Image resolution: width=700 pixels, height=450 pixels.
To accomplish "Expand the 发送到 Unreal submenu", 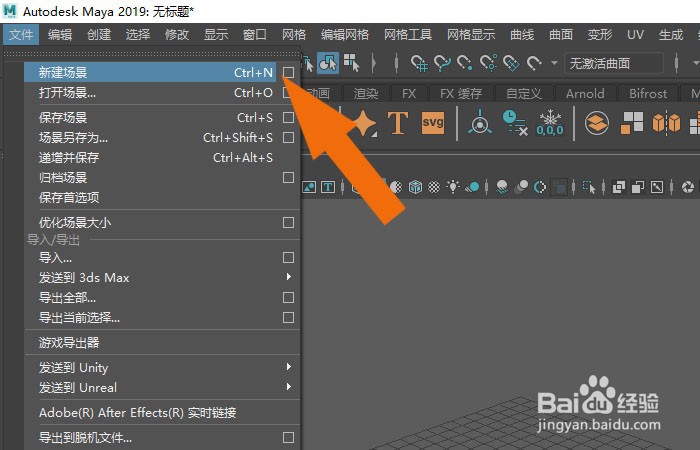I will (x=289, y=387).
